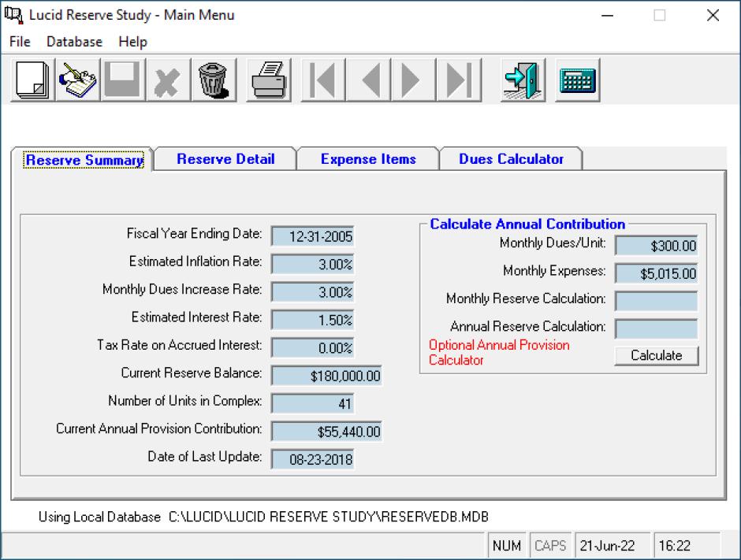The height and width of the screenshot is (560, 741).
Task: Click the CAPS status bar indicator
Action: pyautogui.click(x=550, y=546)
